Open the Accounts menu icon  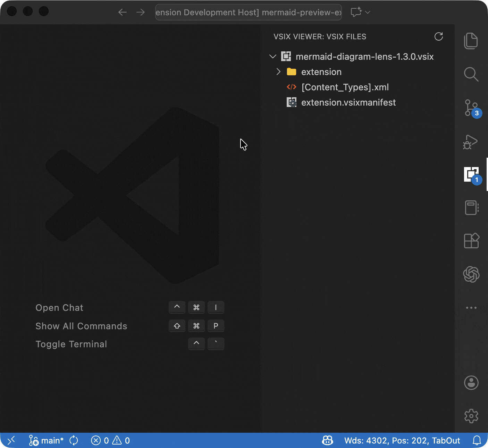click(471, 383)
